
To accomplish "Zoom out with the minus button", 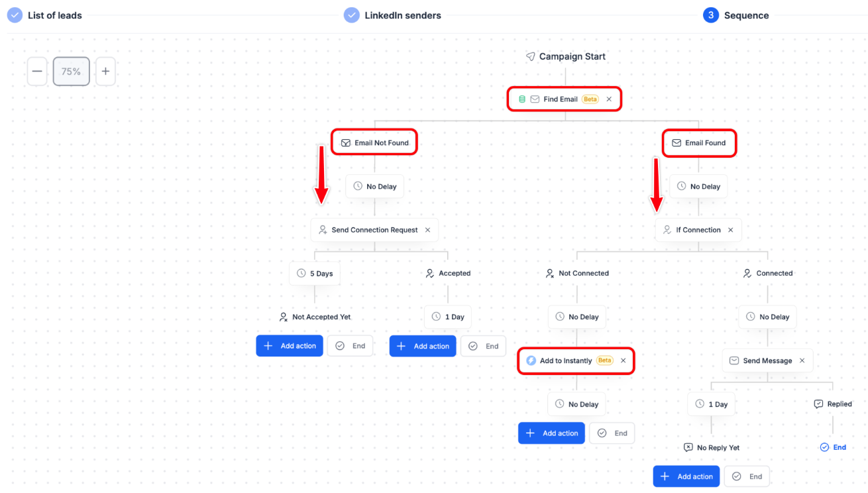I will [x=37, y=72].
